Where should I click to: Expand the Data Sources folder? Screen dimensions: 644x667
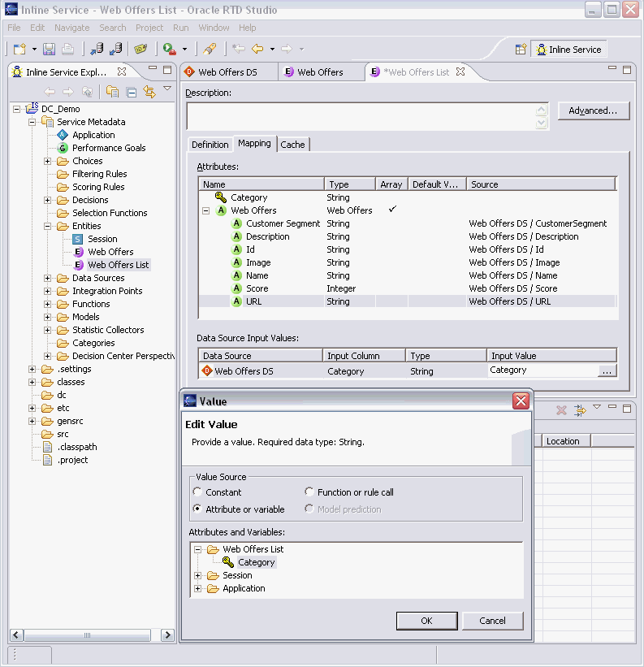48,279
